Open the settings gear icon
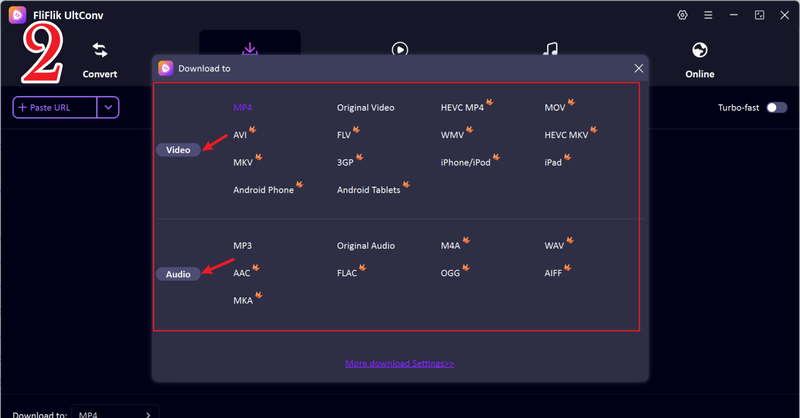The image size is (800, 418). (x=683, y=15)
